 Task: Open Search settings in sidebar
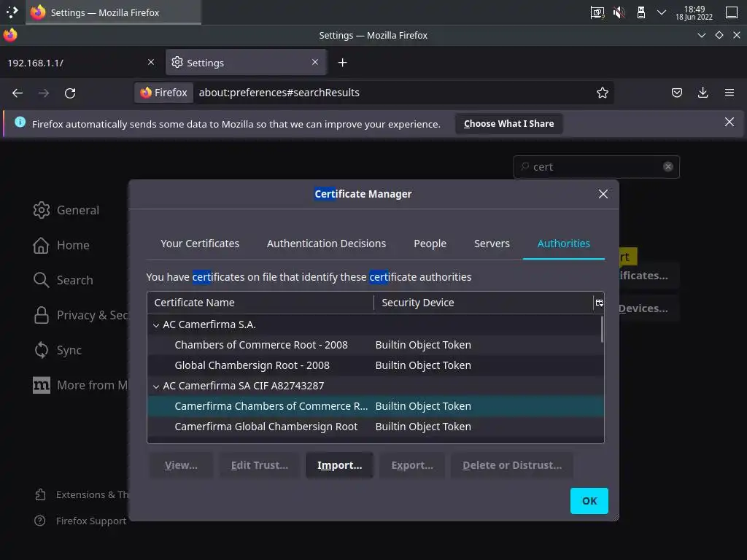pyautogui.click(x=63, y=280)
